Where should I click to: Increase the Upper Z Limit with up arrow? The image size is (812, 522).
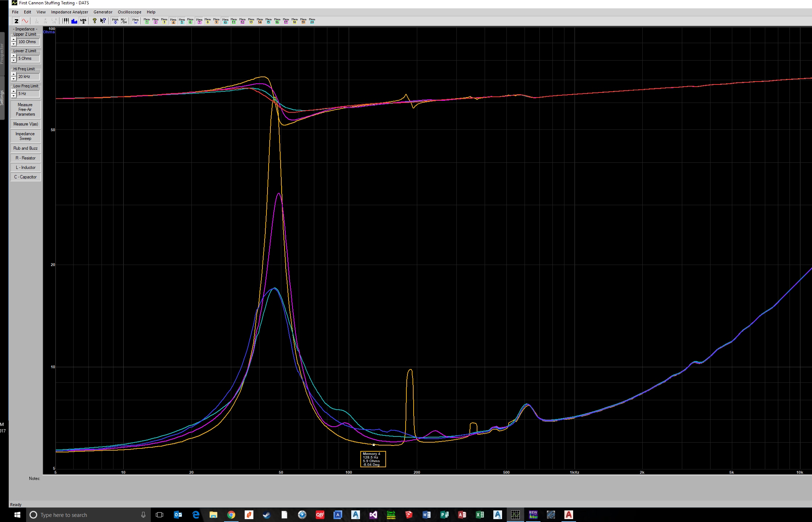[x=14, y=40]
